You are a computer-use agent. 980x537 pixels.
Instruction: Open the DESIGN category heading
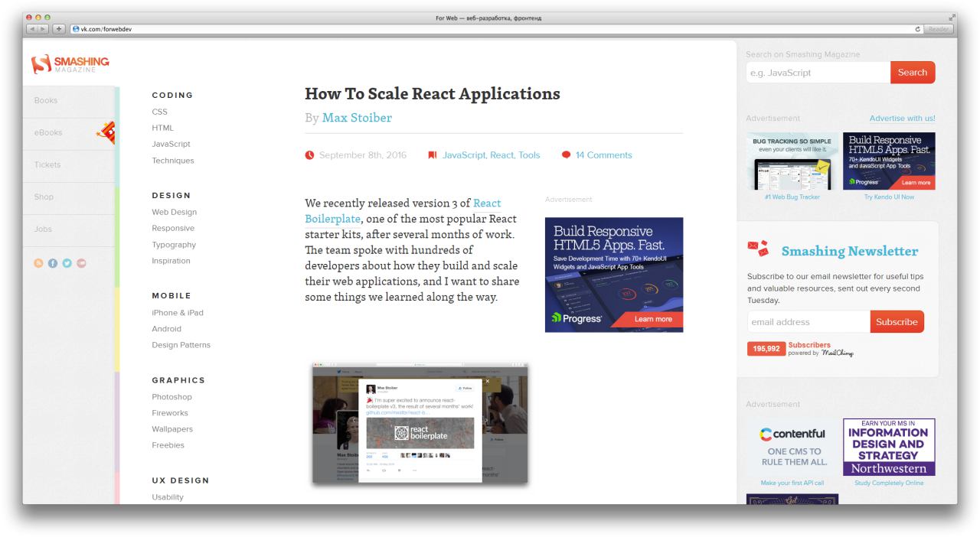pyautogui.click(x=171, y=196)
